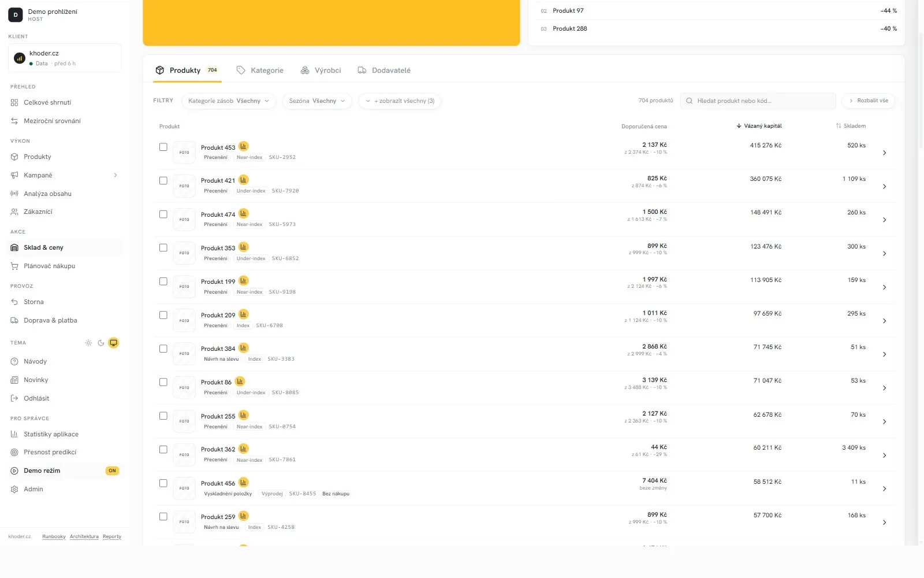
Task: Switch to dark theme moon icon
Action: click(101, 343)
